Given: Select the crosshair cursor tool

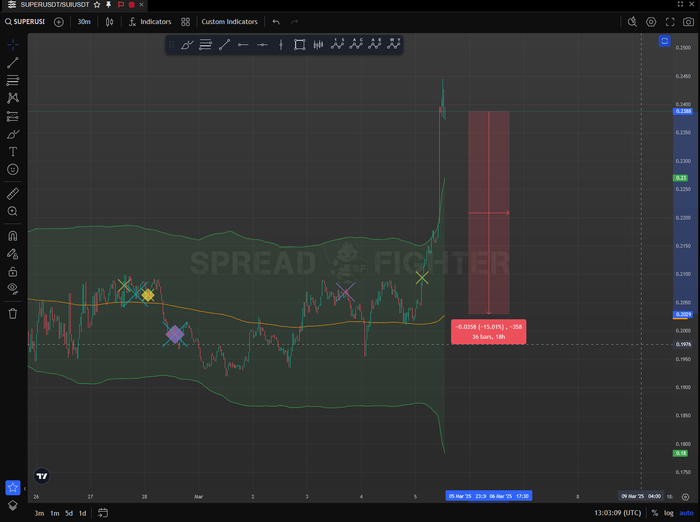Looking at the screenshot, I should tap(13, 45).
